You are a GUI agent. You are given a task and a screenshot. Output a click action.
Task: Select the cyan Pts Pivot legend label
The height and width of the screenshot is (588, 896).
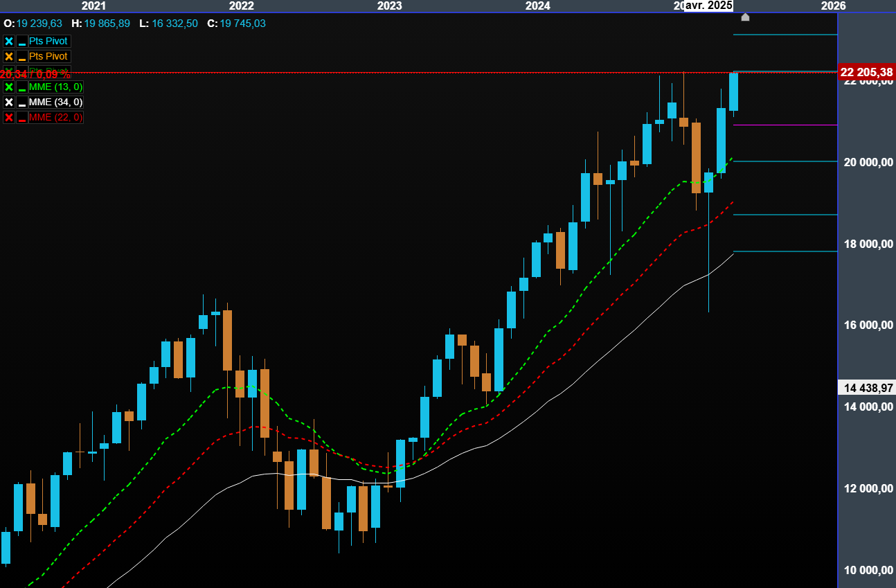[x=48, y=41]
